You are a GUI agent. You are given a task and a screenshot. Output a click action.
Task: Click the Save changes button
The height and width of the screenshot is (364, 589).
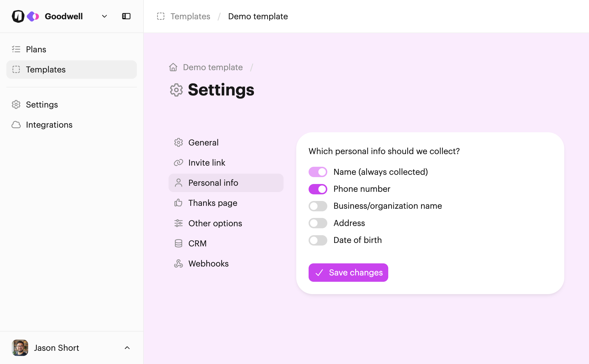tap(348, 273)
